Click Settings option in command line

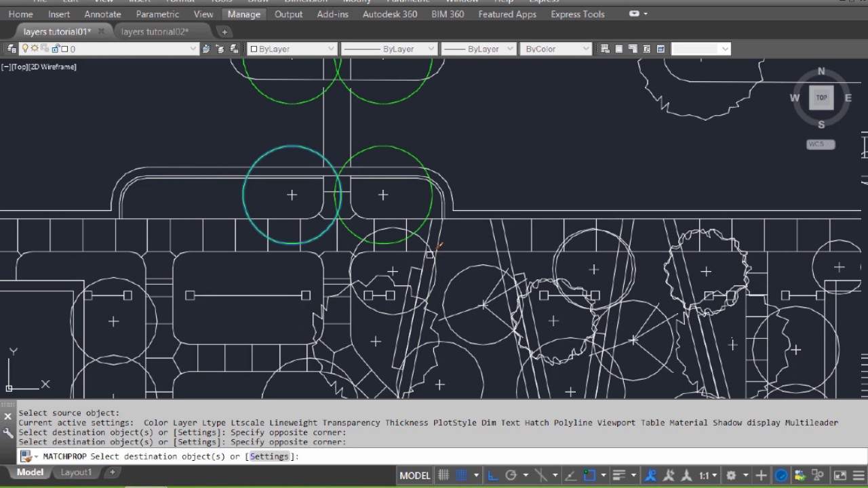click(x=269, y=456)
